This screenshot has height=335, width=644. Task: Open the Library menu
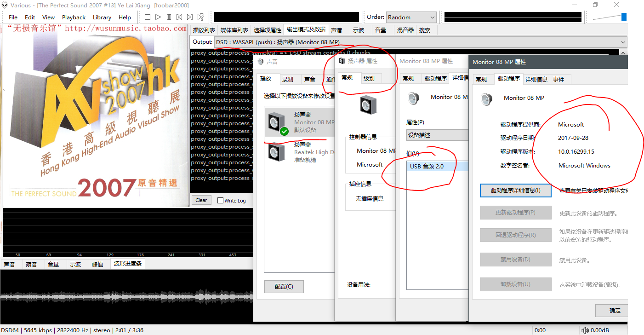point(102,17)
